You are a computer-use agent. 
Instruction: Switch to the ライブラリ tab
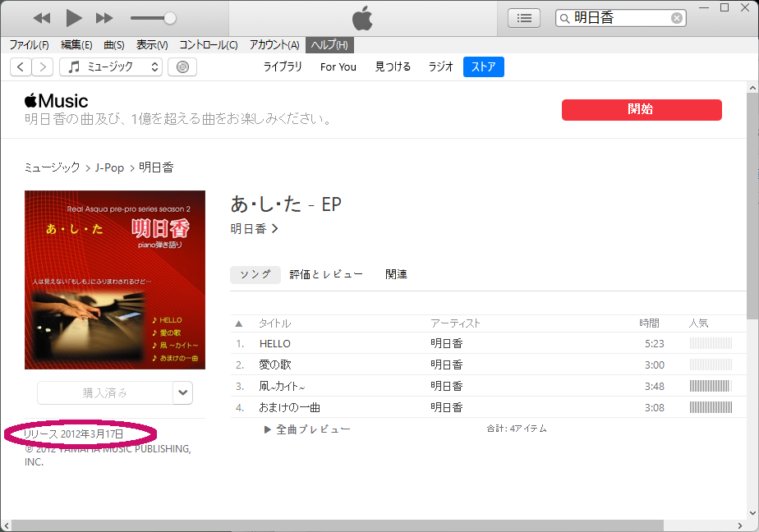coord(283,66)
